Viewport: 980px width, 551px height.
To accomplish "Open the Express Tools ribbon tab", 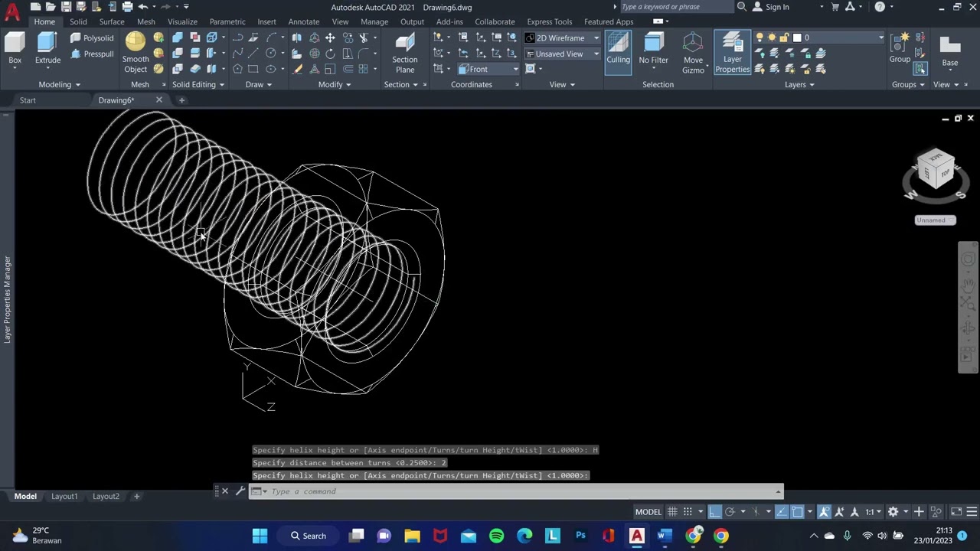I will tap(549, 21).
